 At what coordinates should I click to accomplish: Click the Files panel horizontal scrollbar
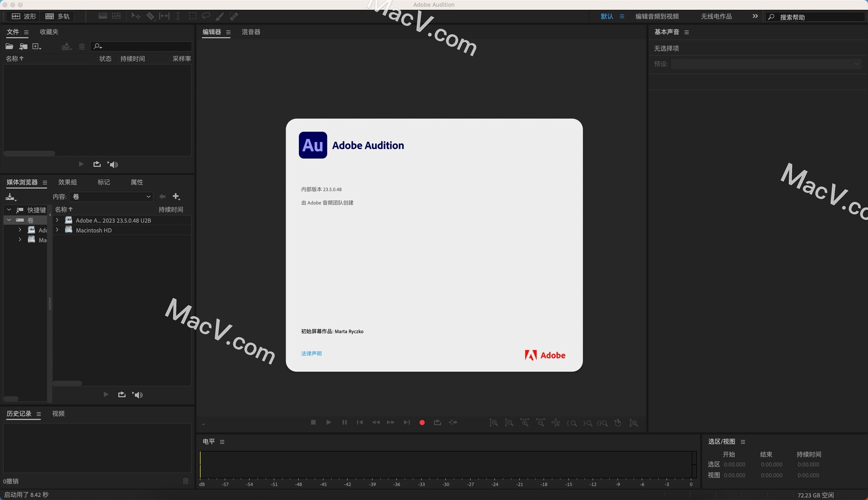[29, 154]
